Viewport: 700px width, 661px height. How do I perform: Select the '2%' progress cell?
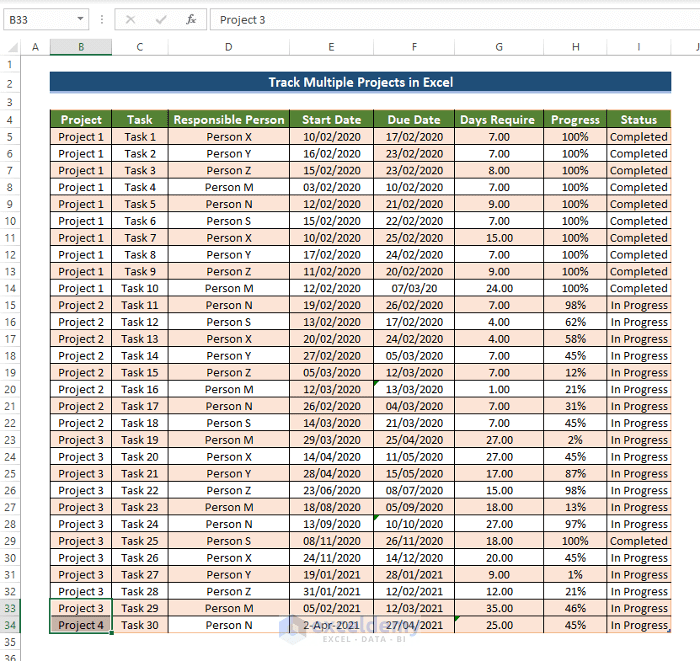(x=575, y=440)
